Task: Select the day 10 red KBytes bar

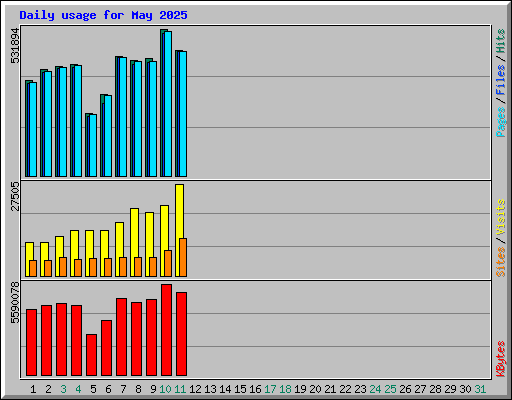Action: 166,330
